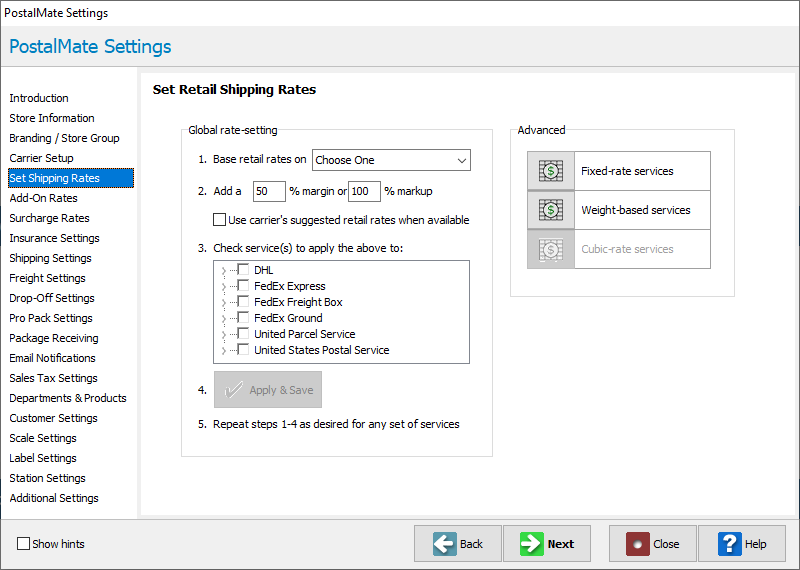Click the Apply & Save checkmark icon
Viewport: 800px width, 570px height.
click(233, 390)
